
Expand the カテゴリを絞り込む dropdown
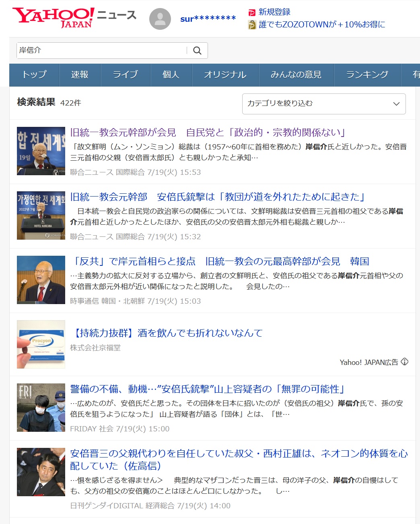tap(323, 104)
